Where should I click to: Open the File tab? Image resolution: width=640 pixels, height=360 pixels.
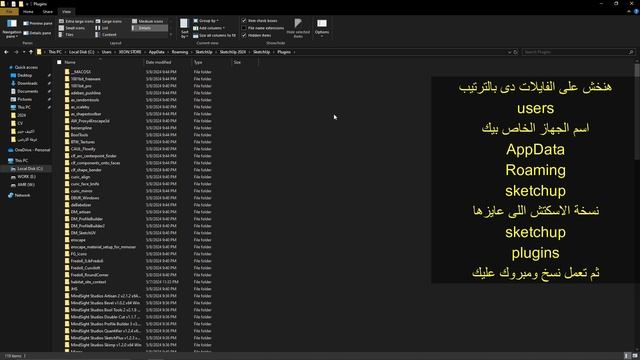[x=9, y=12]
